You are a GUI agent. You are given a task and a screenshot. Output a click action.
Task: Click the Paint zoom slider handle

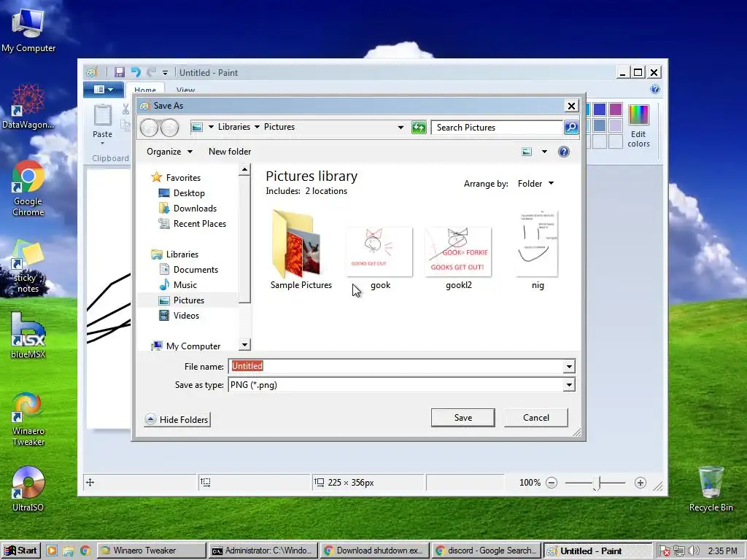597,483
